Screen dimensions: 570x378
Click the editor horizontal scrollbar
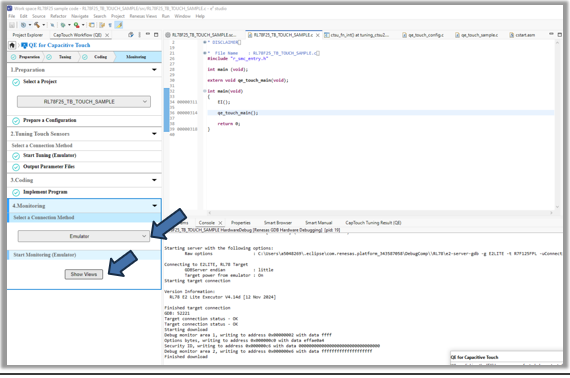coord(381,213)
